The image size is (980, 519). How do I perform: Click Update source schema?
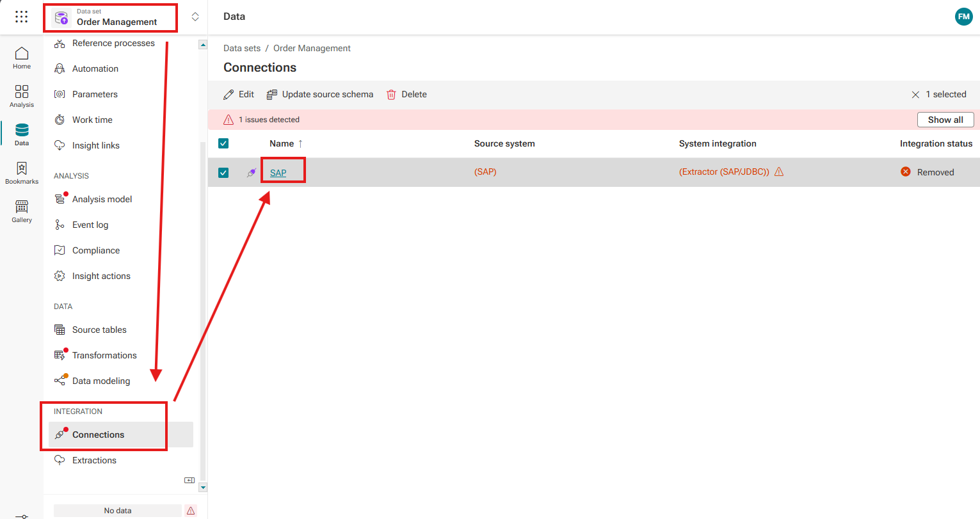[x=320, y=95]
